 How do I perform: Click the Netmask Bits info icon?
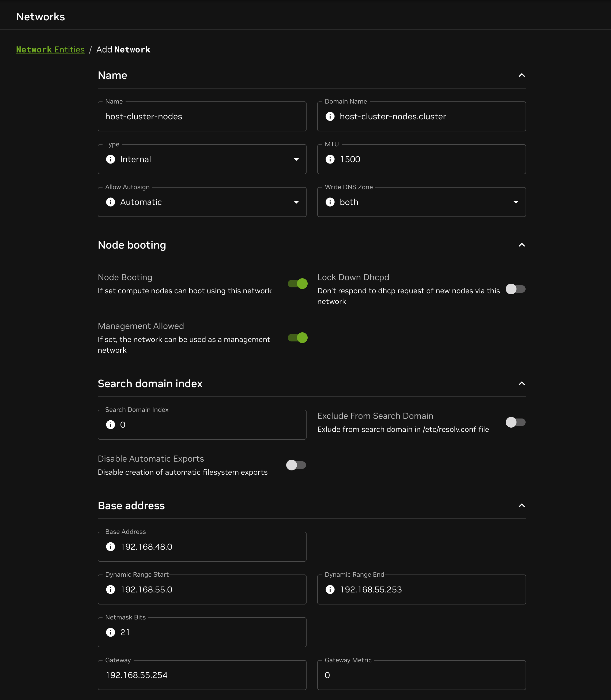pos(111,632)
